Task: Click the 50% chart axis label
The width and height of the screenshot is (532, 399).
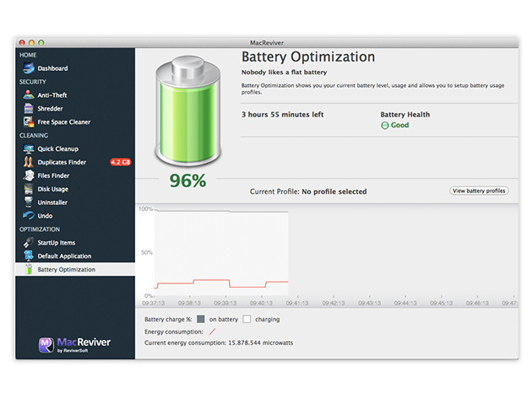Action: 147,252
